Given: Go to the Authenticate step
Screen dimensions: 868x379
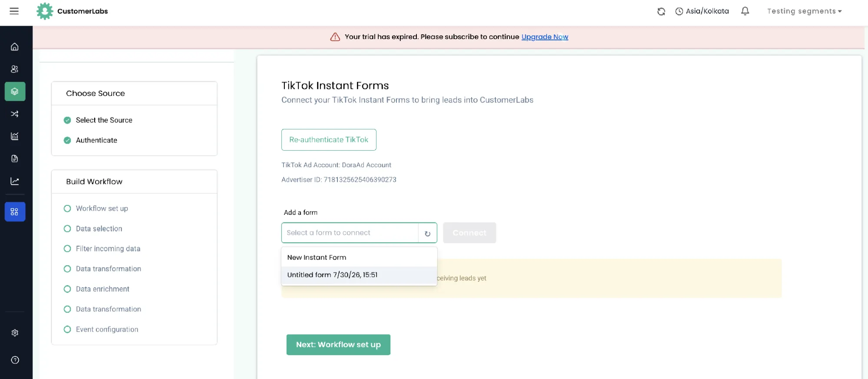Looking at the screenshot, I should click(x=91, y=140).
